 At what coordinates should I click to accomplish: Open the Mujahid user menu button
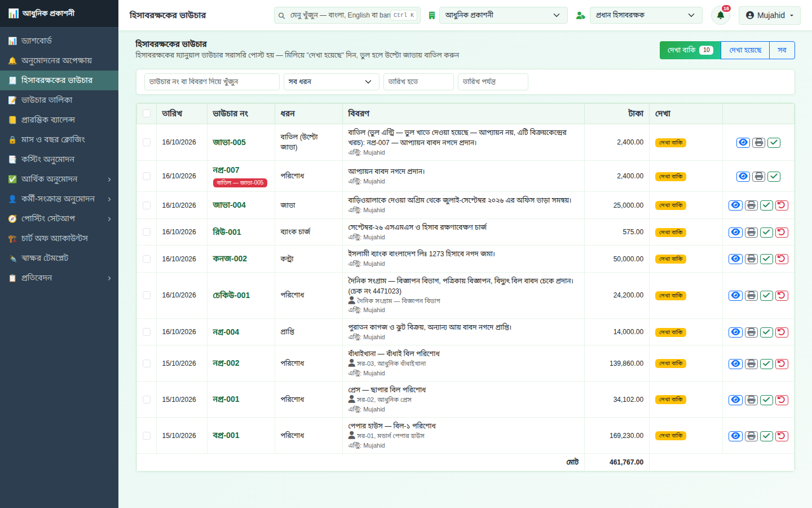tap(769, 15)
